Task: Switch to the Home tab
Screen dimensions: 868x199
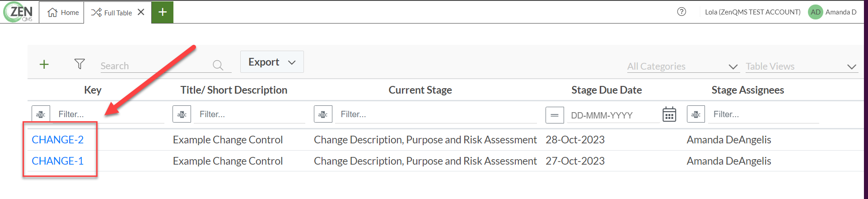Action: coord(63,13)
